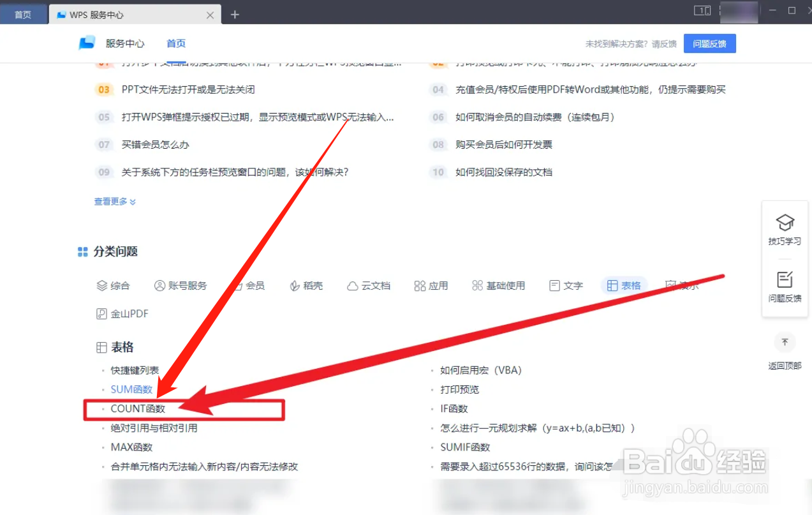Open question 05 打开WPS弹框提示授权已过期
Viewport: 812px width, 515px height.
258,117
